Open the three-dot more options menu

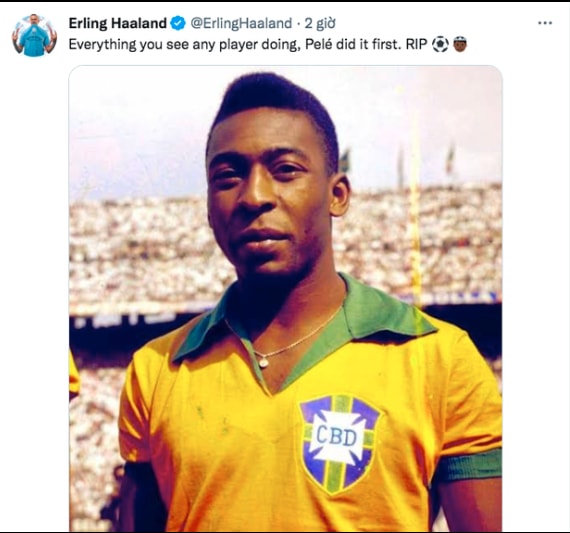coord(545,23)
